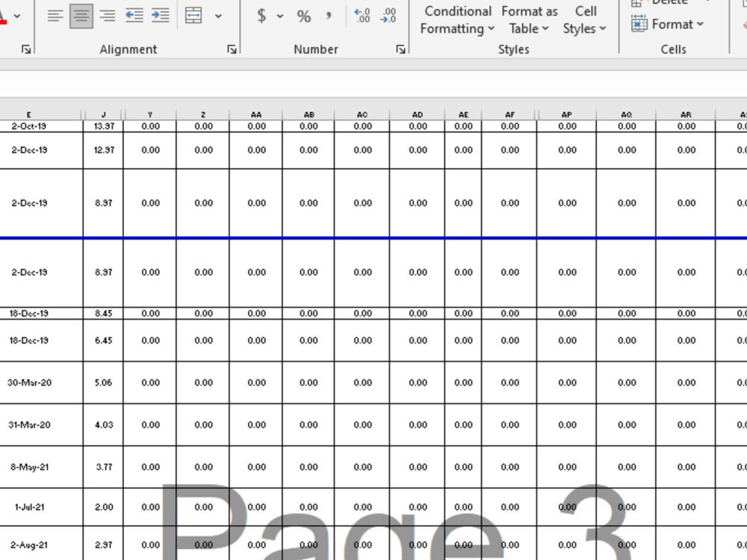This screenshot has height=560, width=747.
Task: Align text right in the Alignment group
Action: click(x=108, y=16)
